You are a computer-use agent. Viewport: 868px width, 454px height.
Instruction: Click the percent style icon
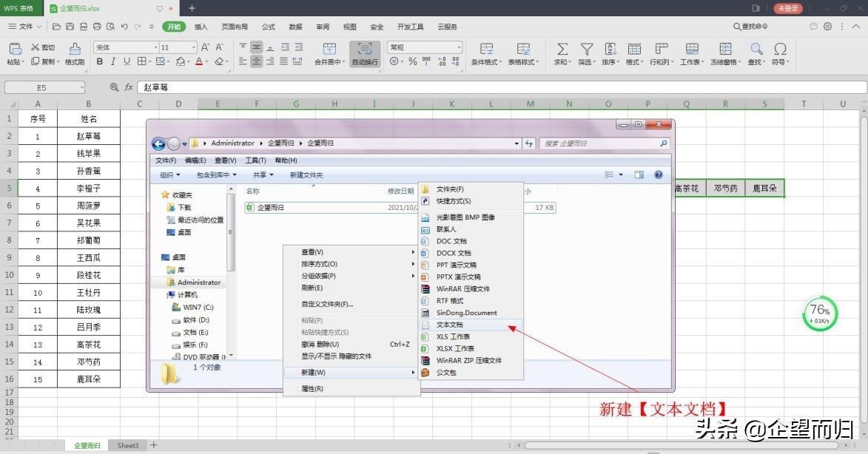tap(412, 61)
